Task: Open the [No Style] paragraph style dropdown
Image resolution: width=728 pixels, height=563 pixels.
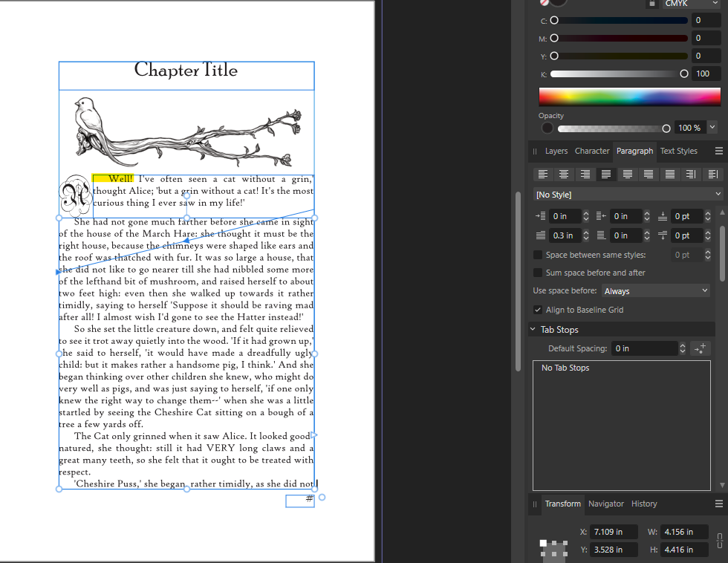Action: [x=628, y=195]
